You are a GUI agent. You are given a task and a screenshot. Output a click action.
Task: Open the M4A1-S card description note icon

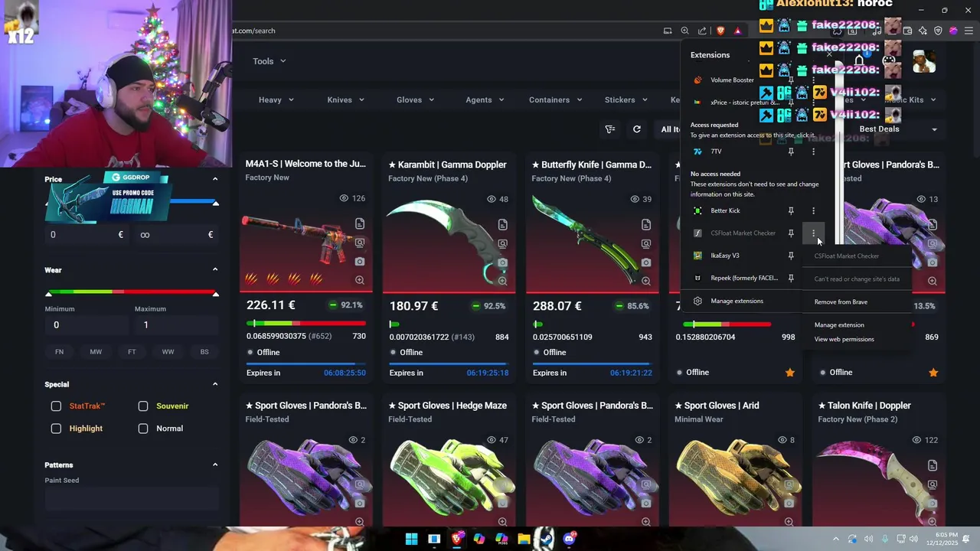(360, 223)
